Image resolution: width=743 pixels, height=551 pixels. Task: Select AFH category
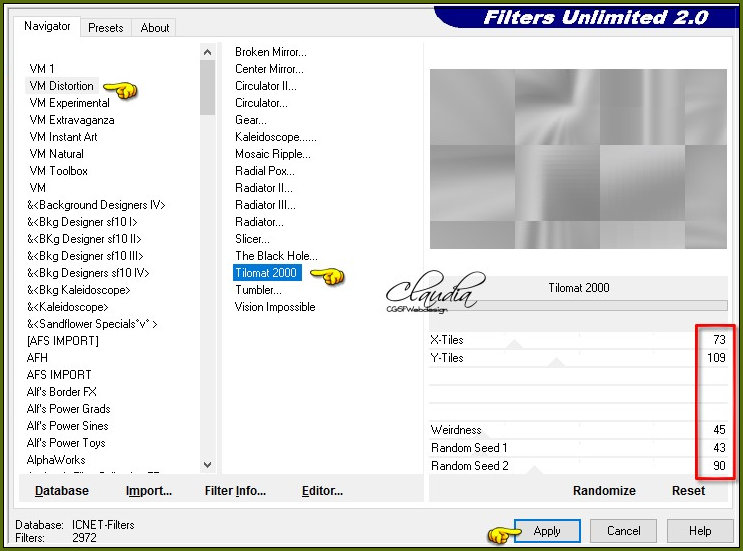(x=37, y=358)
